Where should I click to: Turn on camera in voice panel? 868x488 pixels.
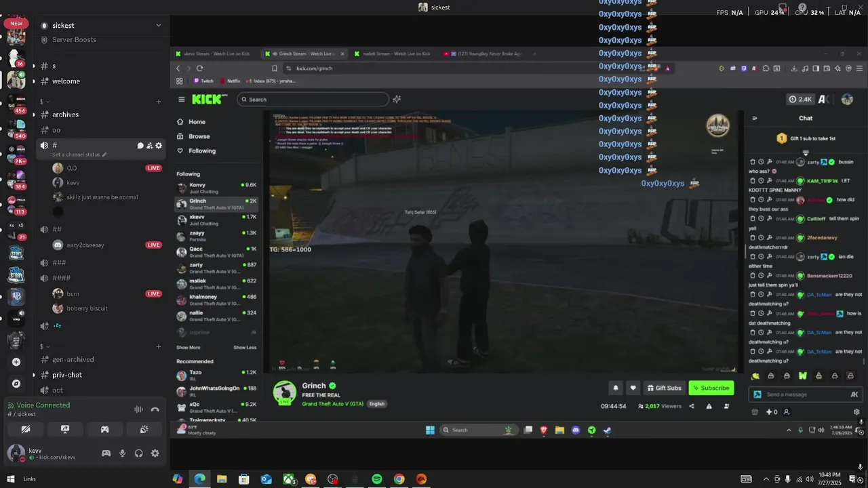[26, 429]
